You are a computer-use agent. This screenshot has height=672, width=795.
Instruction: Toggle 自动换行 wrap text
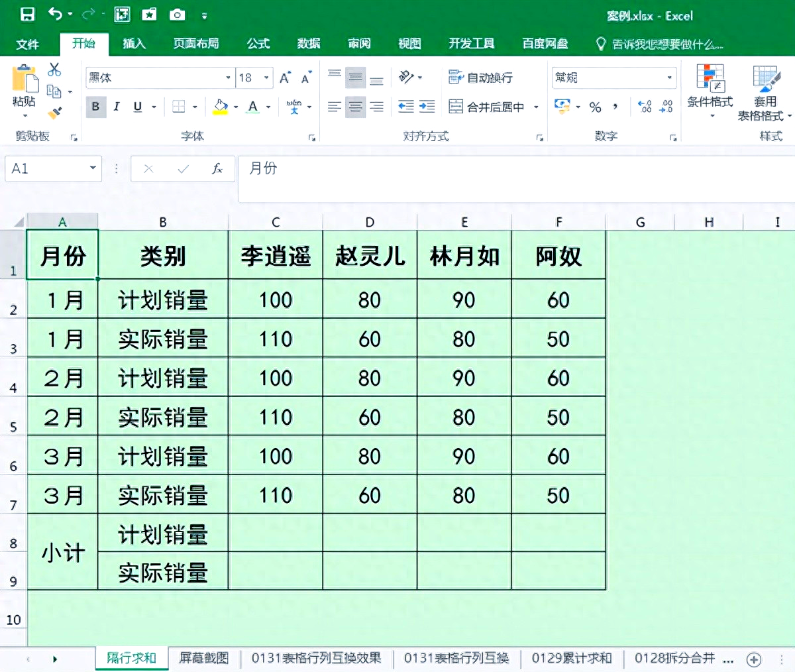click(480, 78)
